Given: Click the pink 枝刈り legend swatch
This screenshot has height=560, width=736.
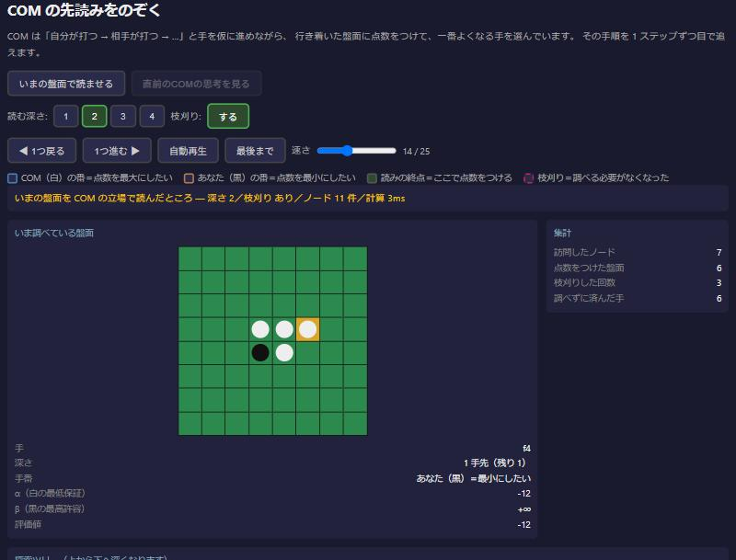Looking at the screenshot, I should [528, 178].
